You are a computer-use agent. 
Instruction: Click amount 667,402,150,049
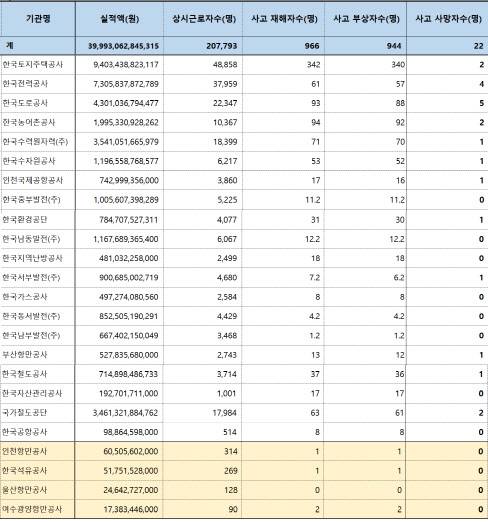pos(129,336)
